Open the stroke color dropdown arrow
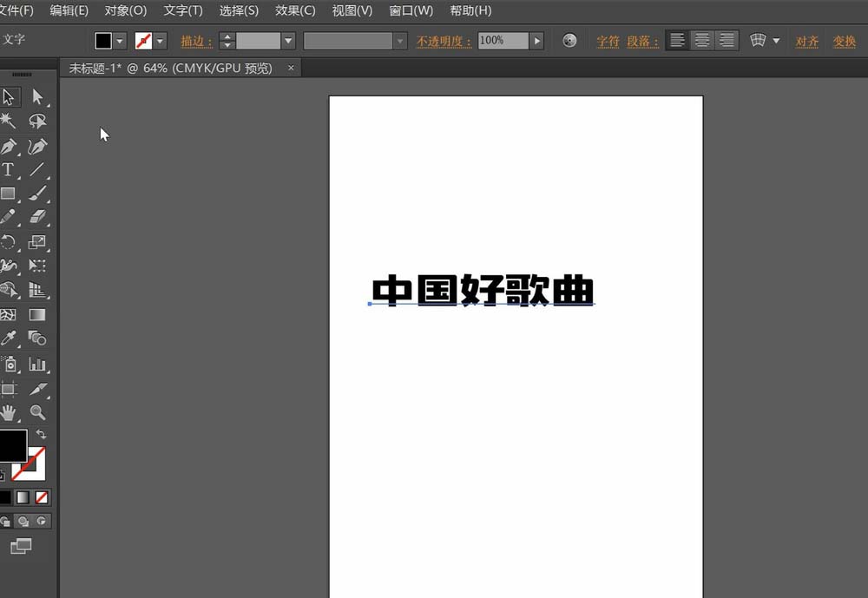This screenshot has width=868, height=598. pyautogui.click(x=160, y=41)
